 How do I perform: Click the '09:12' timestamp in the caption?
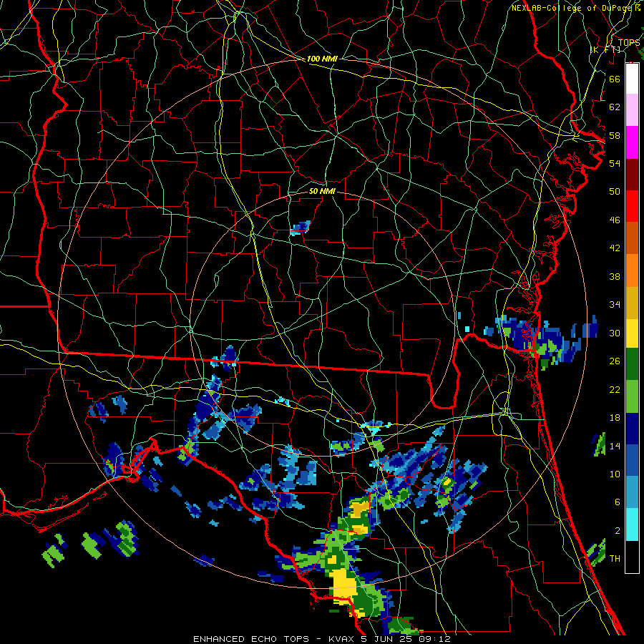434,639
